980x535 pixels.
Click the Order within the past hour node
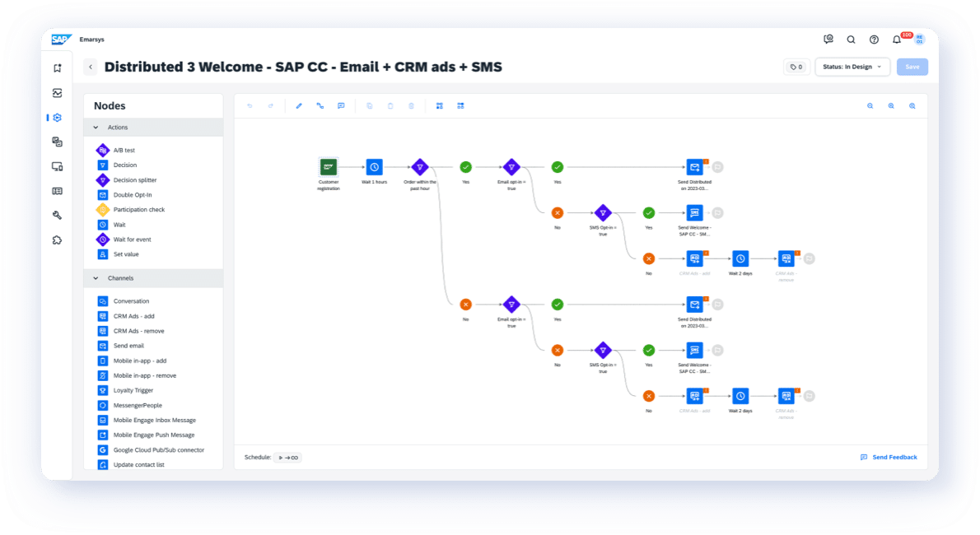click(420, 167)
